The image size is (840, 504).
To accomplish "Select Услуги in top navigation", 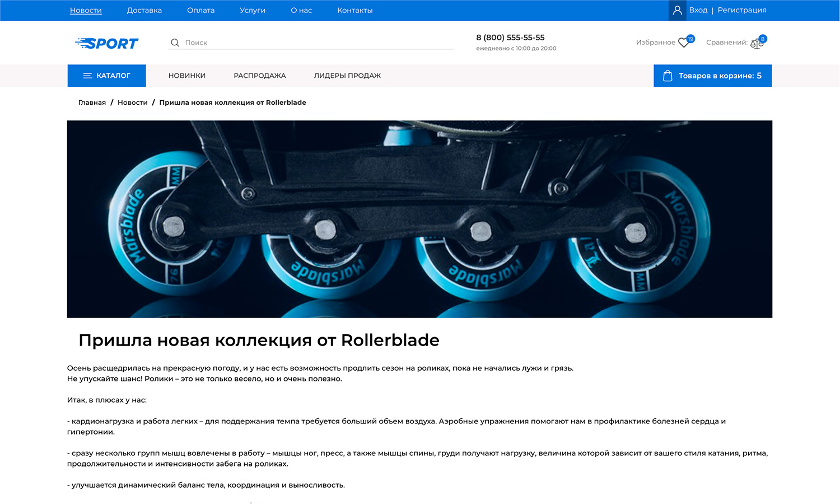I will pos(253,10).
